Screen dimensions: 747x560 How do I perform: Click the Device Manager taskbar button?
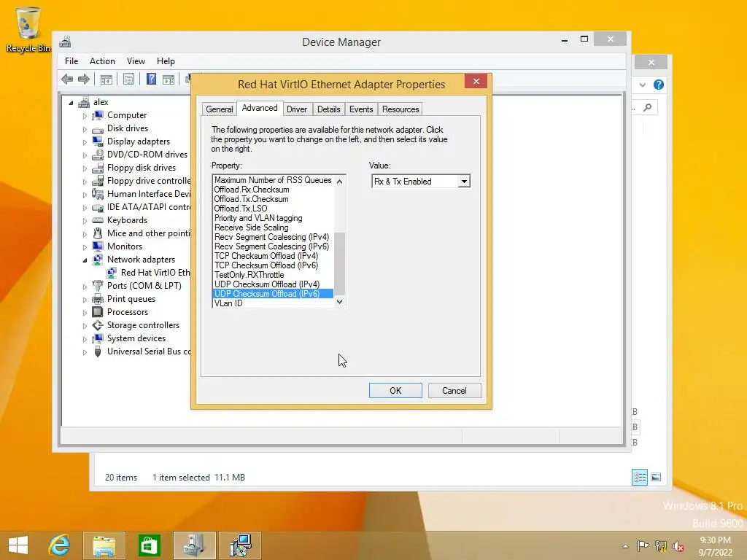[x=194, y=545]
